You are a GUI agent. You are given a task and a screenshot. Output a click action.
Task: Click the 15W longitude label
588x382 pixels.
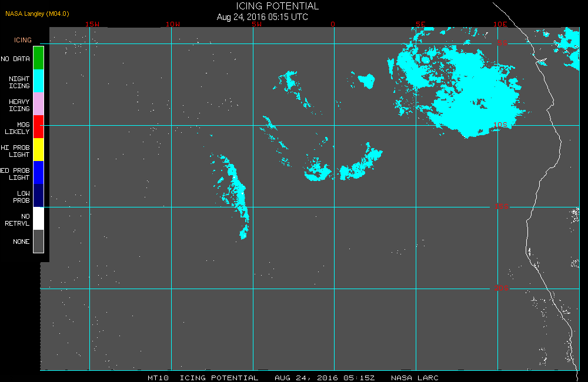point(92,24)
